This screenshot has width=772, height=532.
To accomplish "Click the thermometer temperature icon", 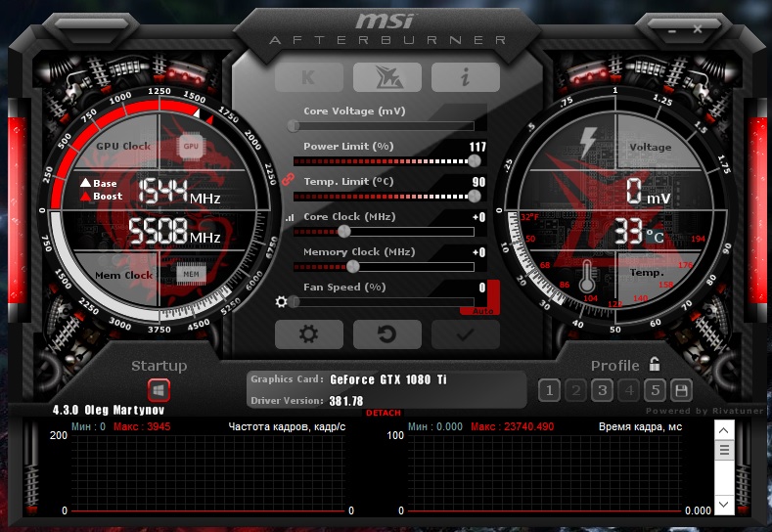I will coord(586,277).
